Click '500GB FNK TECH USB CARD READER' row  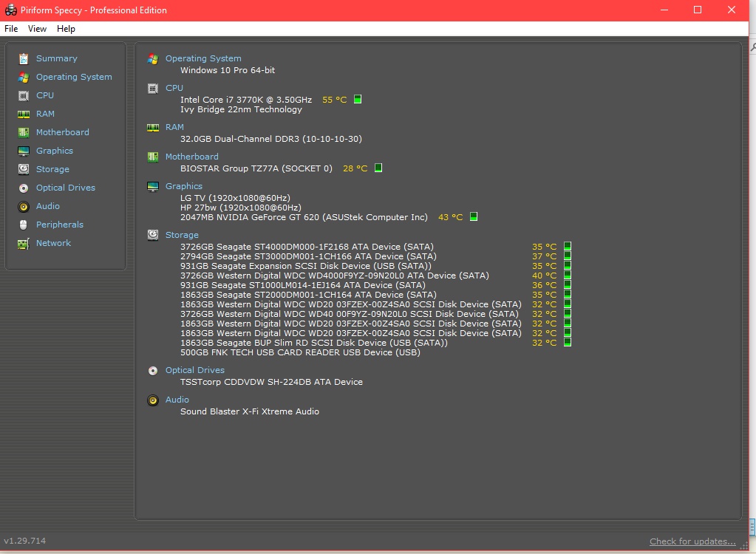(300, 352)
